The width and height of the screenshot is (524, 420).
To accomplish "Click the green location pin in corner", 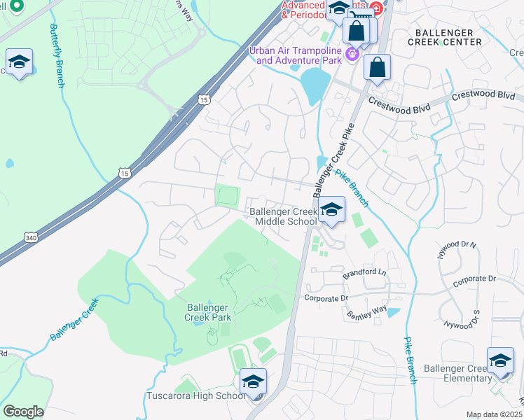I will click(x=15, y=6).
